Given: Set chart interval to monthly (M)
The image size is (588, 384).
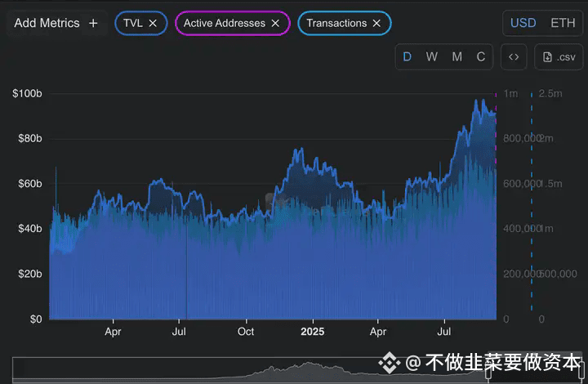Looking at the screenshot, I should [x=457, y=57].
